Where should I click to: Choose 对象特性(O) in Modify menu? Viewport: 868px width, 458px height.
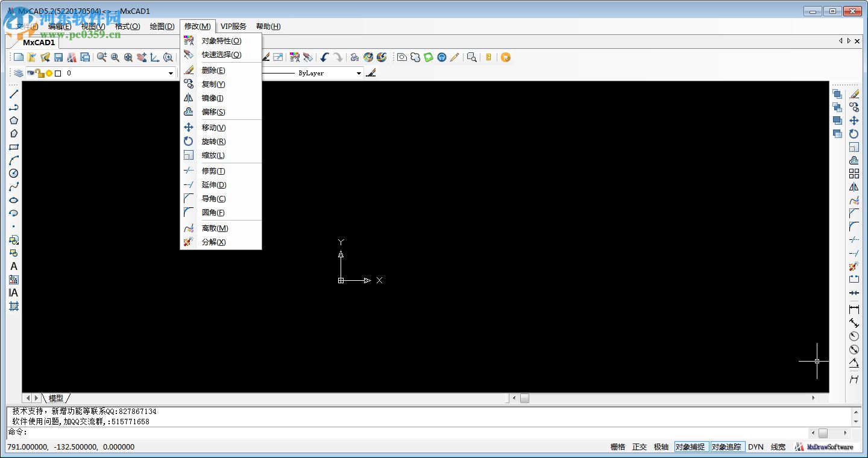point(221,41)
